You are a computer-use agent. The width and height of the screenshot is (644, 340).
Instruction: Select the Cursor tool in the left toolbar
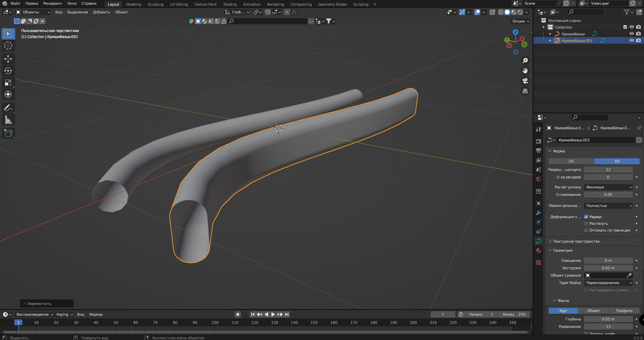point(8,45)
